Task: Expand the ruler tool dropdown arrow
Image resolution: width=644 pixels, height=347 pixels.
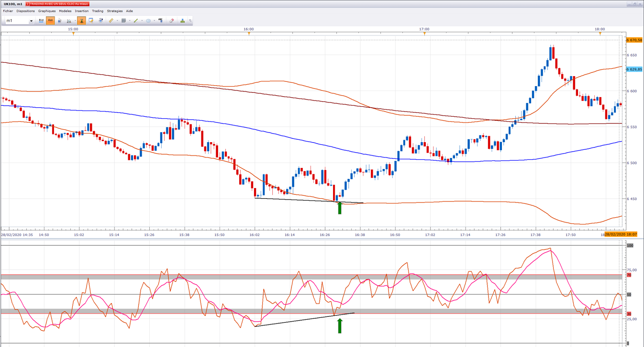Action: (x=117, y=21)
